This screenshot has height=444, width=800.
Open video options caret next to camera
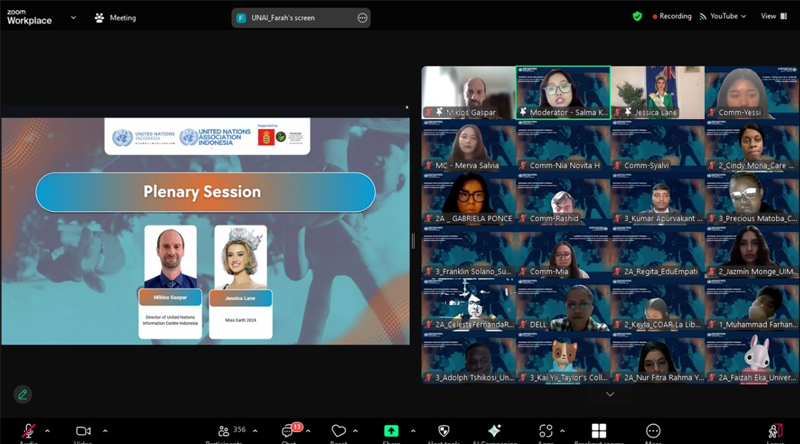coord(105,431)
